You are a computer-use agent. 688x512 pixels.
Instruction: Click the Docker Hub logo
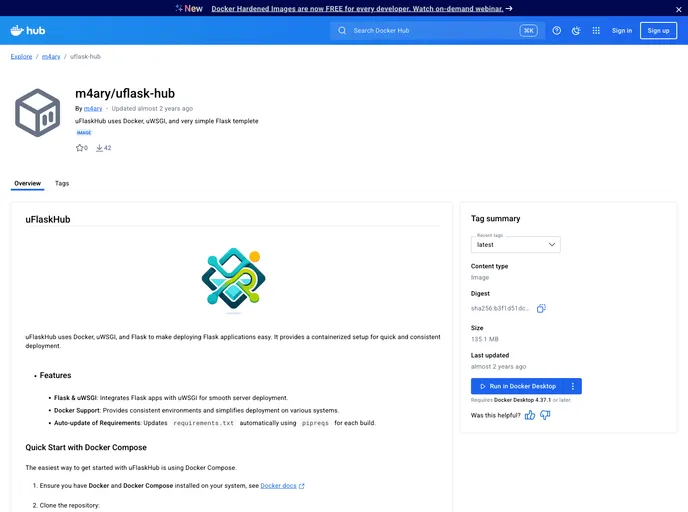click(x=28, y=31)
